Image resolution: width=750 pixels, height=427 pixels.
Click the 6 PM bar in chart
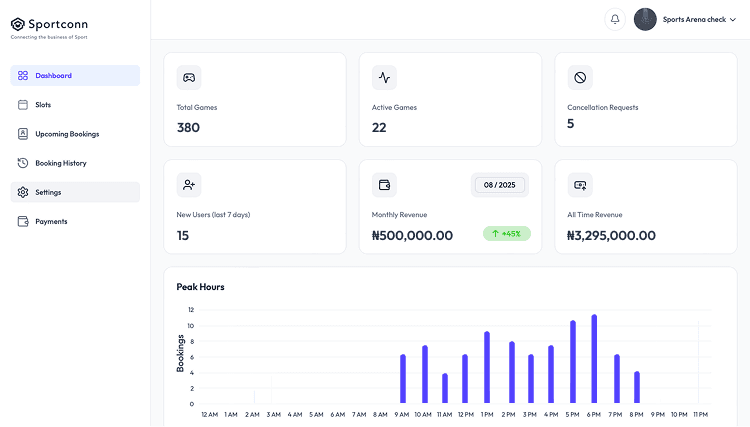pos(594,359)
